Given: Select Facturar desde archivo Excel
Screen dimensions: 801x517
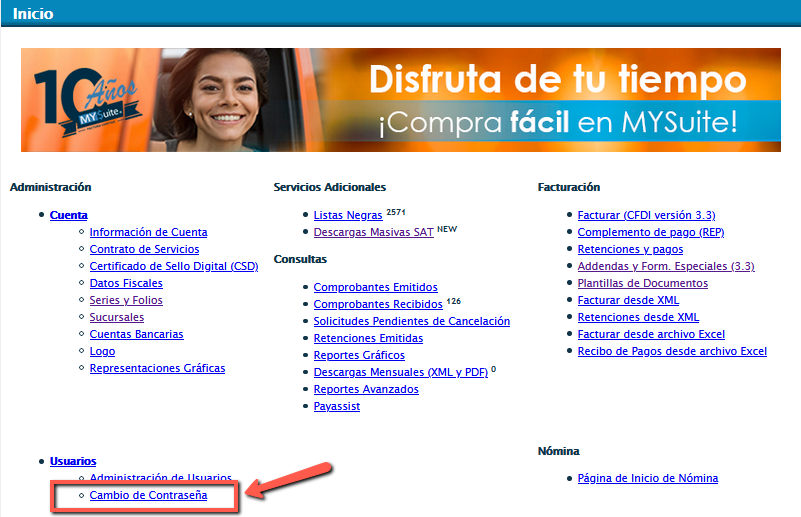Looking at the screenshot, I should point(651,334).
